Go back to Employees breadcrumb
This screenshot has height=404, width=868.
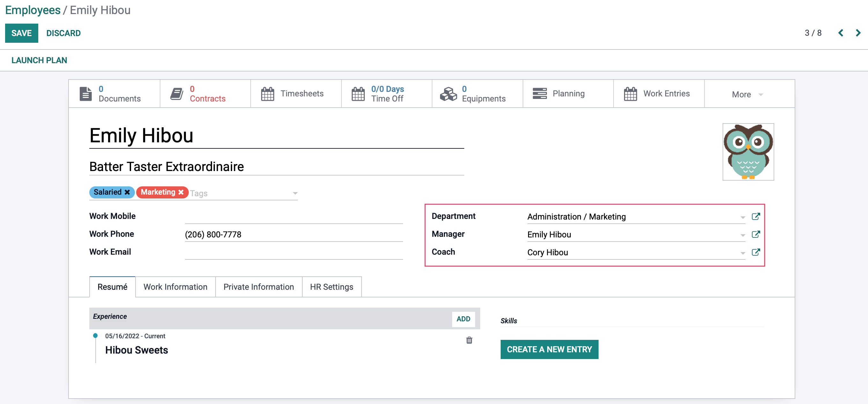[33, 10]
